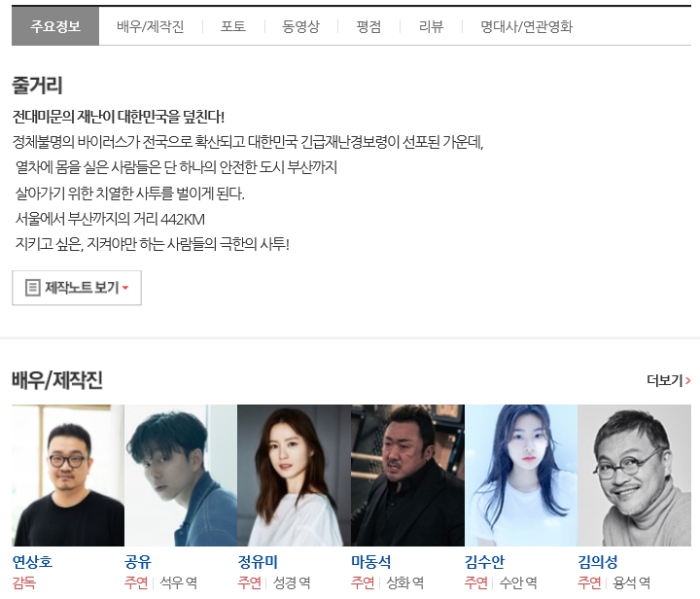This screenshot has width=700, height=599.
Task: Click 마동석's portrait thumbnail
Action: pyautogui.click(x=407, y=476)
